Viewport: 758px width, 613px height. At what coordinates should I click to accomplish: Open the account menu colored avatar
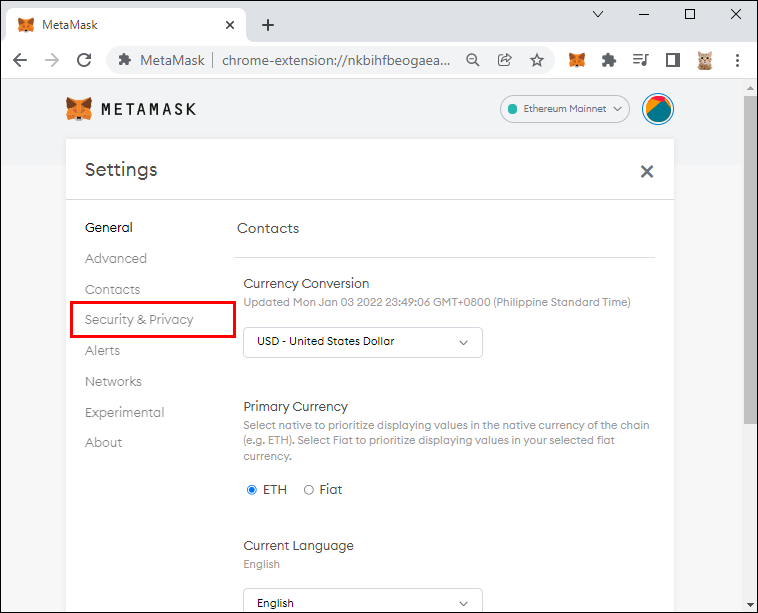658,109
